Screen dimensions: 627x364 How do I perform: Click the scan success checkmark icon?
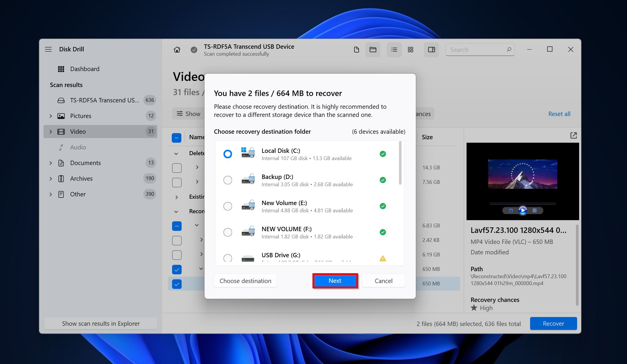tap(195, 49)
